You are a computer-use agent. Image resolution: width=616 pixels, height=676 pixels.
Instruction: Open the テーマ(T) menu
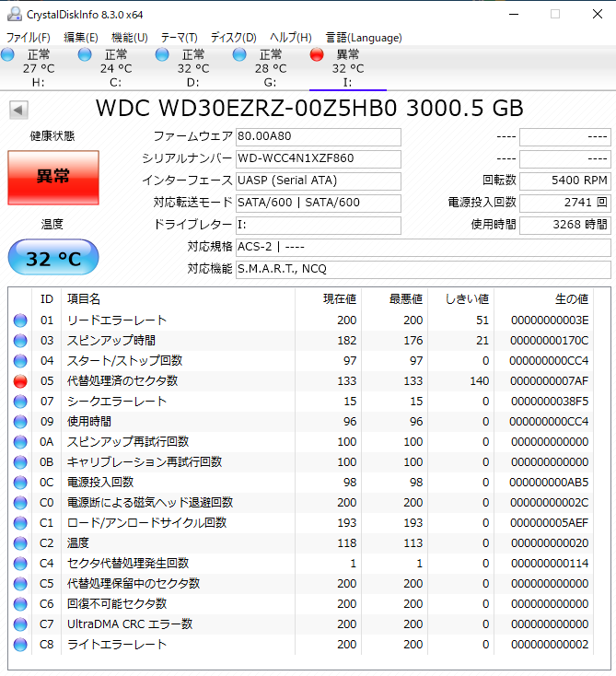coord(179,38)
